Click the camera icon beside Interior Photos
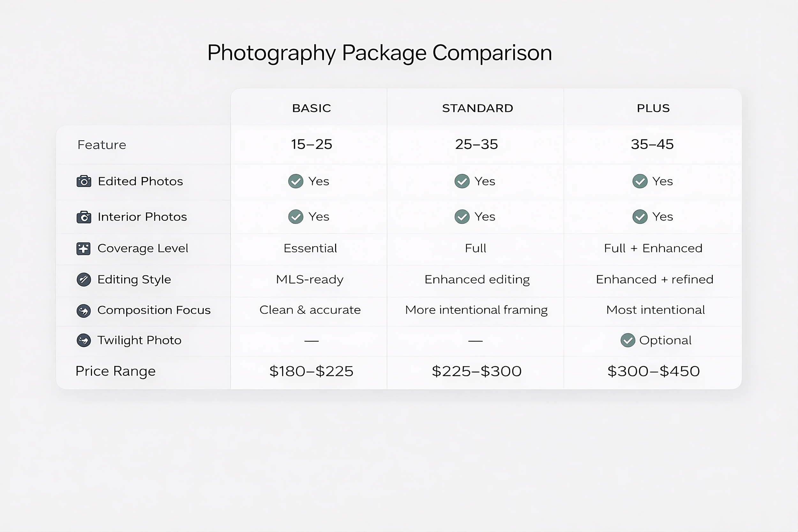Image resolution: width=798 pixels, height=532 pixels. click(84, 217)
